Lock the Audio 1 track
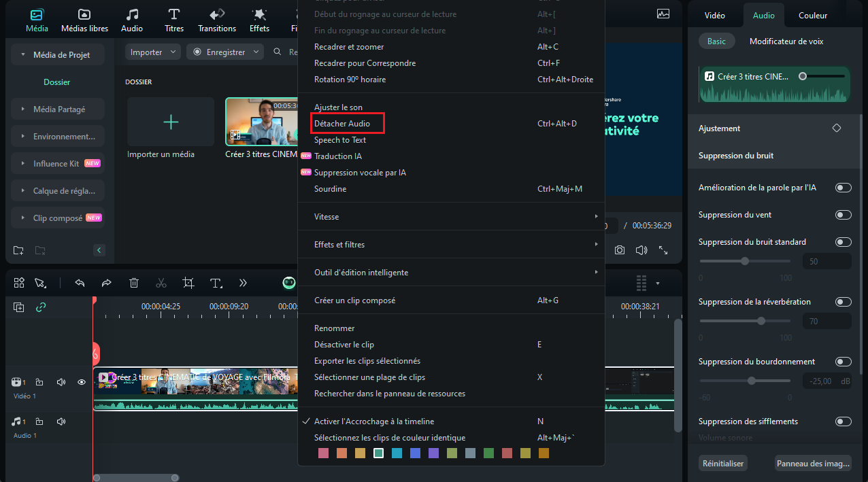 point(39,421)
